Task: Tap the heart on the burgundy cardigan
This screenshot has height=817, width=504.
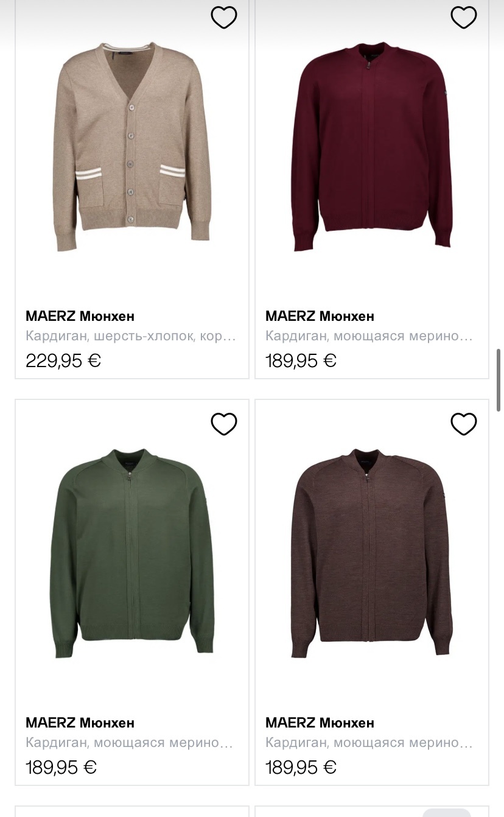Action: (x=463, y=18)
